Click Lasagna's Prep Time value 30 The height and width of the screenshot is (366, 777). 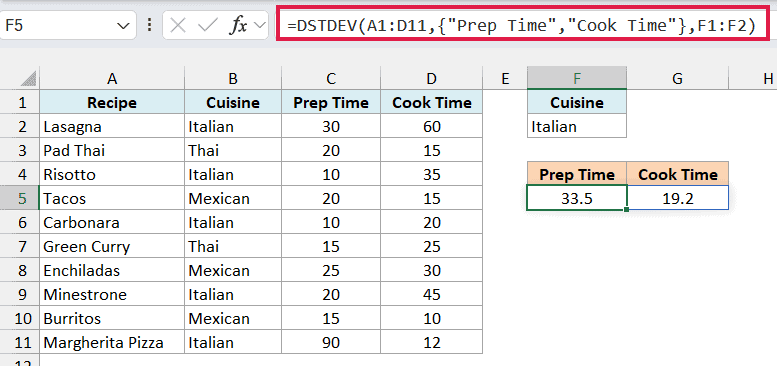(x=331, y=127)
